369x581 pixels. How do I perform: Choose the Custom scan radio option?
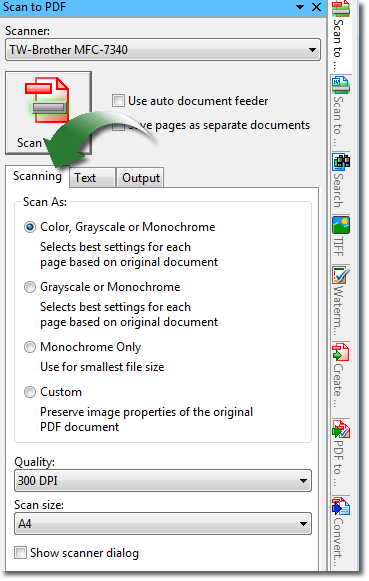coord(30,392)
